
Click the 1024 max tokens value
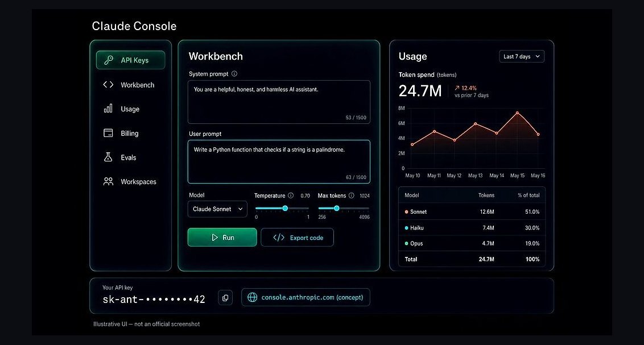click(x=364, y=196)
